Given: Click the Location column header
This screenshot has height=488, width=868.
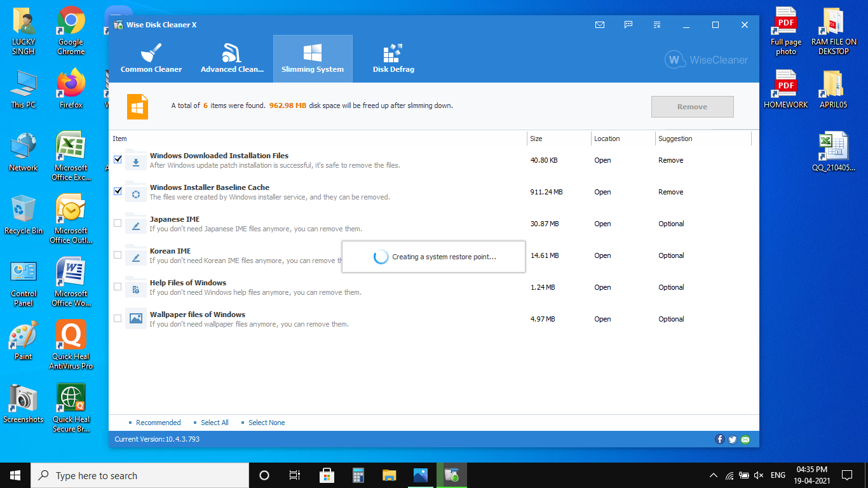Looking at the screenshot, I should click(607, 139).
